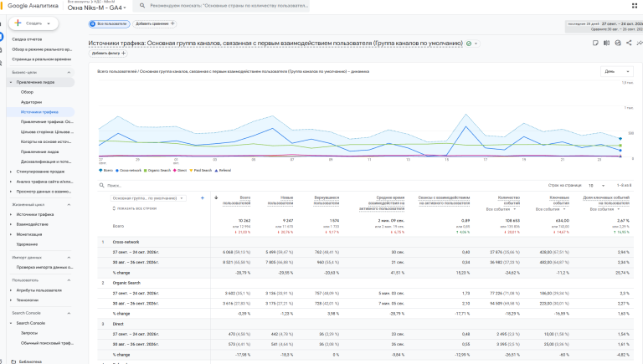Collapse the Search Console section header
Viewport: 643px width, 364px height.
pyautogui.click(x=69, y=313)
